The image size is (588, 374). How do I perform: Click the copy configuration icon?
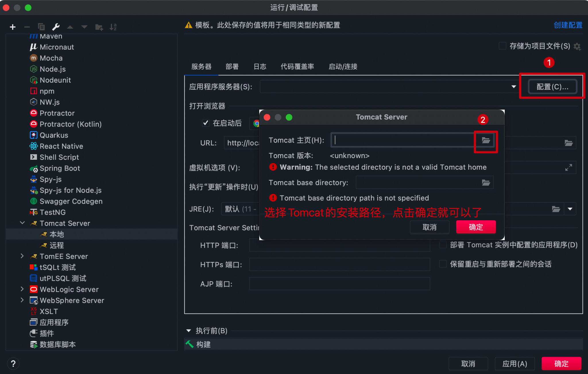41,27
